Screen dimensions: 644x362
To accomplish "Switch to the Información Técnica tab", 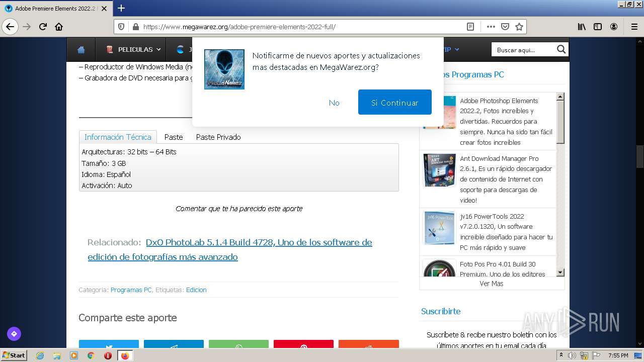I will click(118, 137).
